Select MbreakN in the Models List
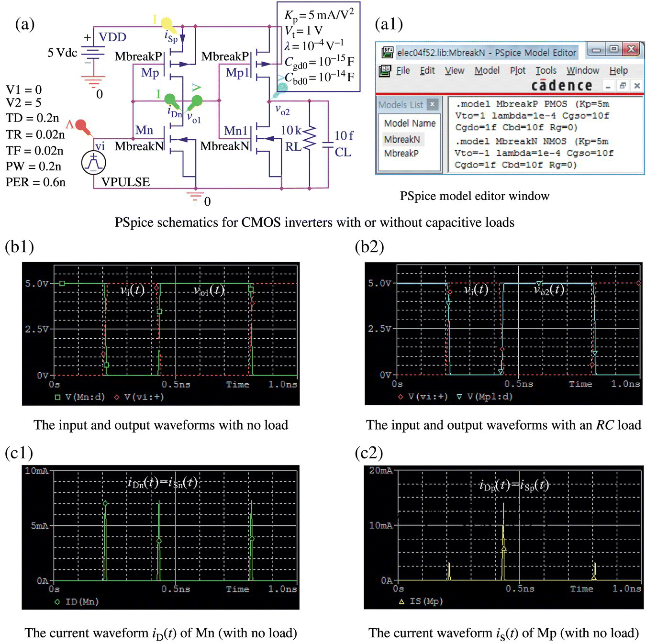This screenshot has height=644, width=646. 402,139
